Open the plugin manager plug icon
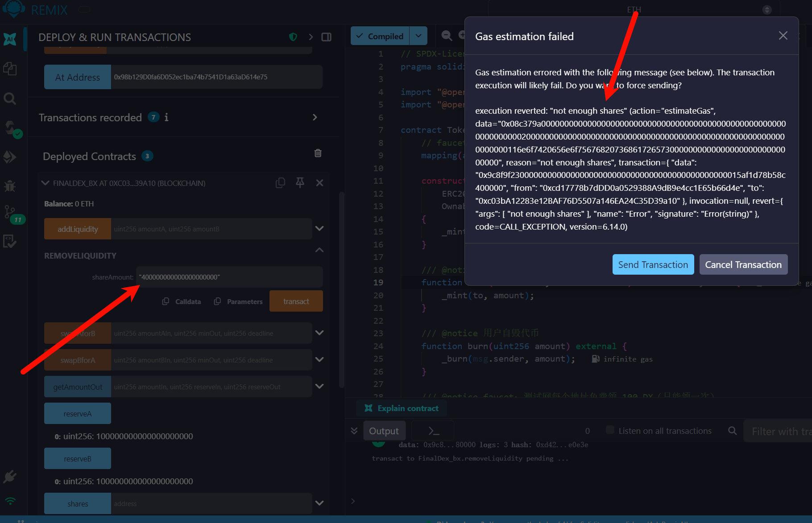Image resolution: width=812 pixels, height=523 pixels. click(10, 477)
